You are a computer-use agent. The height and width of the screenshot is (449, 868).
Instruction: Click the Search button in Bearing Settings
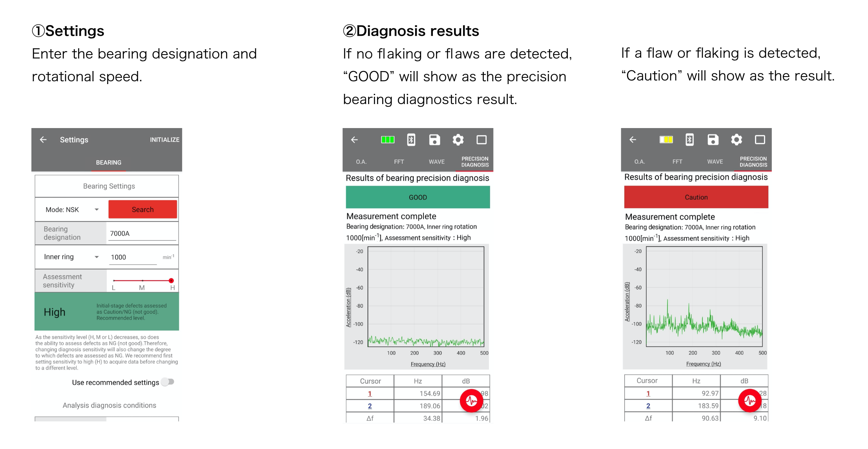142,209
